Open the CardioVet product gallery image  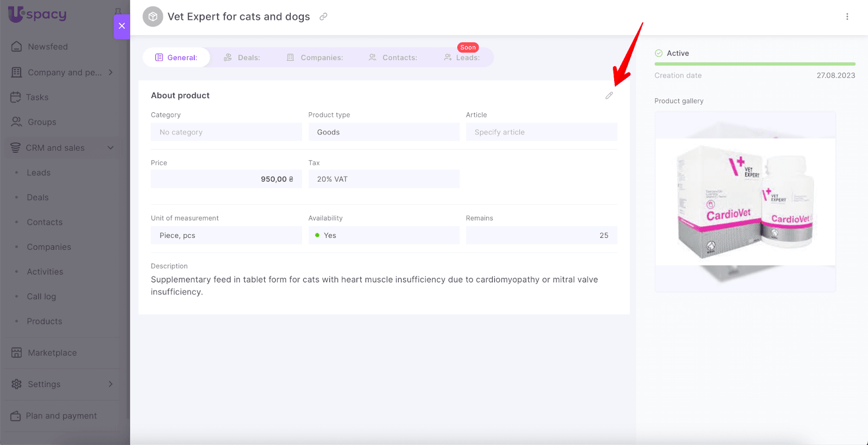pos(745,202)
